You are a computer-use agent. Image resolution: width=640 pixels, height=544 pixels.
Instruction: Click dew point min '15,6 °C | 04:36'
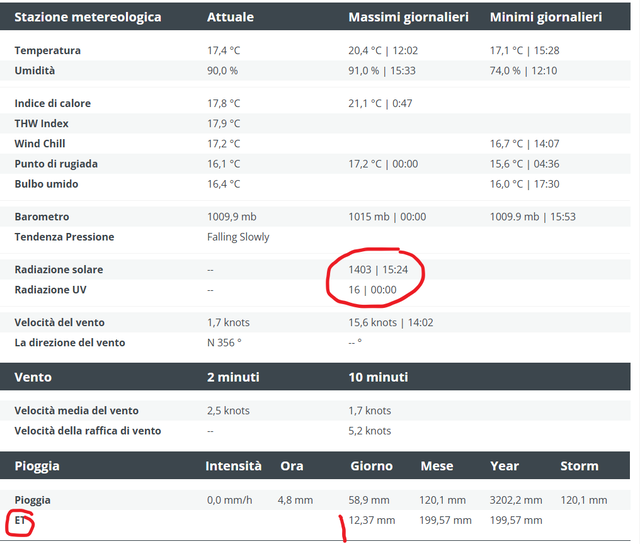pyautogui.click(x=524, y=164)
